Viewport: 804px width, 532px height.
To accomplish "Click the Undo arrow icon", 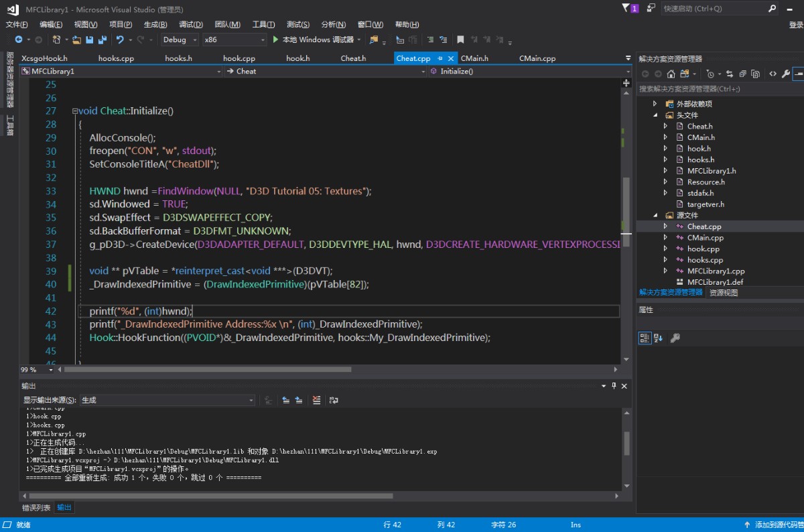I will (x=120, y=40).
